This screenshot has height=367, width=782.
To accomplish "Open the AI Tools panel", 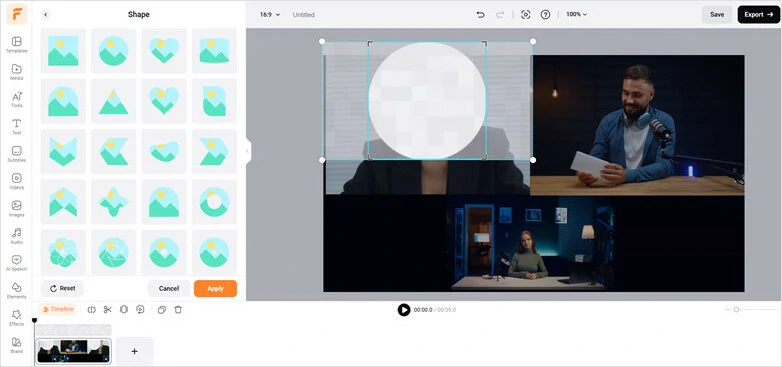I will coord(16,100).
